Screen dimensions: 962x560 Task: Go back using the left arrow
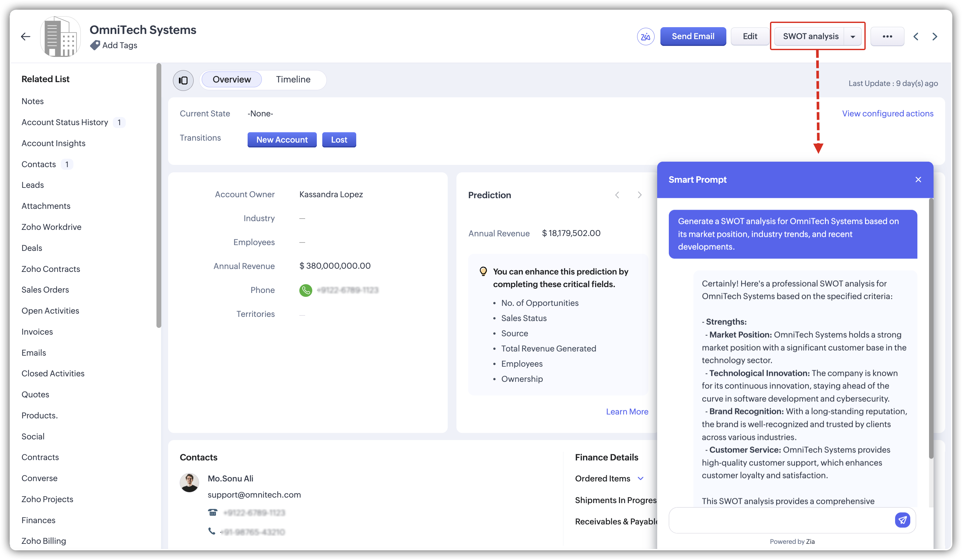point(26,37)
